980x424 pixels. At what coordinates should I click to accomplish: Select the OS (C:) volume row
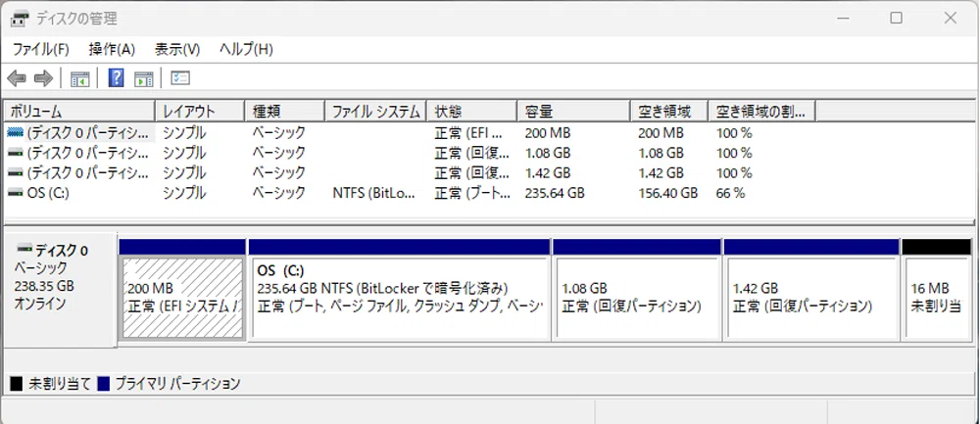[x=410, y=193]
